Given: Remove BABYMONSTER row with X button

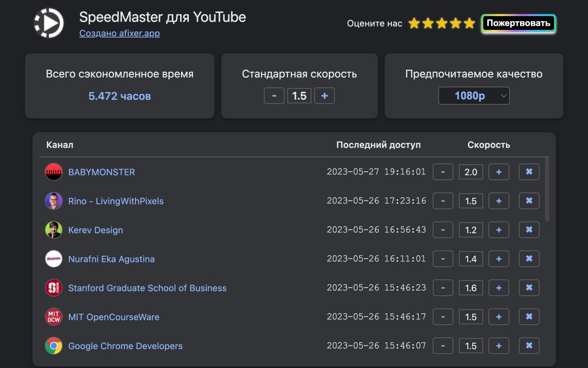Looking at the screenshot, I should (529, 172).
